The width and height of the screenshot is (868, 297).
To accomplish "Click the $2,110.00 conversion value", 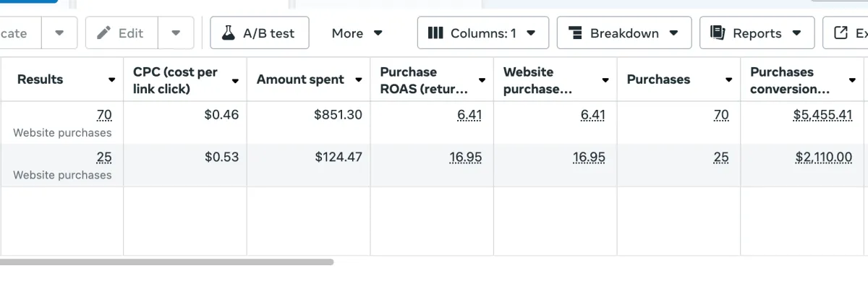I will 823,158.
